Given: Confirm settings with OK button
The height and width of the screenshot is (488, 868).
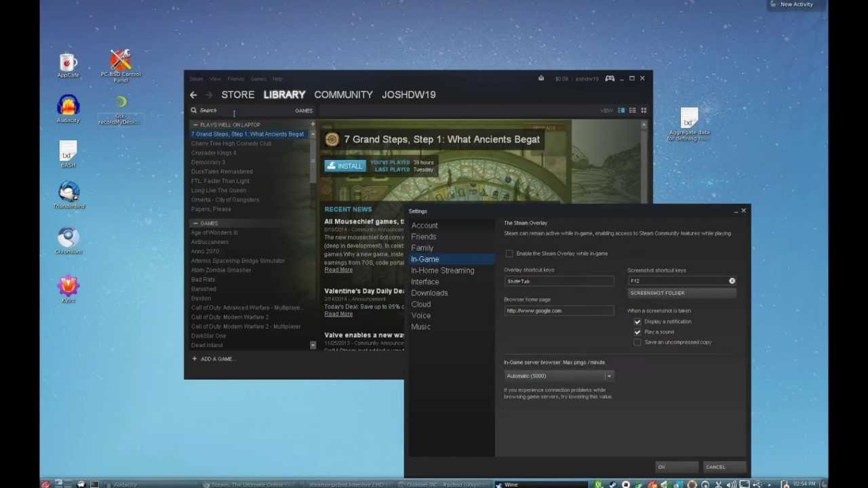Looking at the screenshot, I should [x=677, y=467].
